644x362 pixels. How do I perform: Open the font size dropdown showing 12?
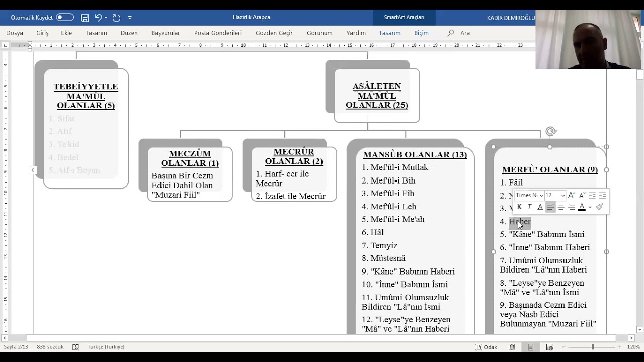562,195
